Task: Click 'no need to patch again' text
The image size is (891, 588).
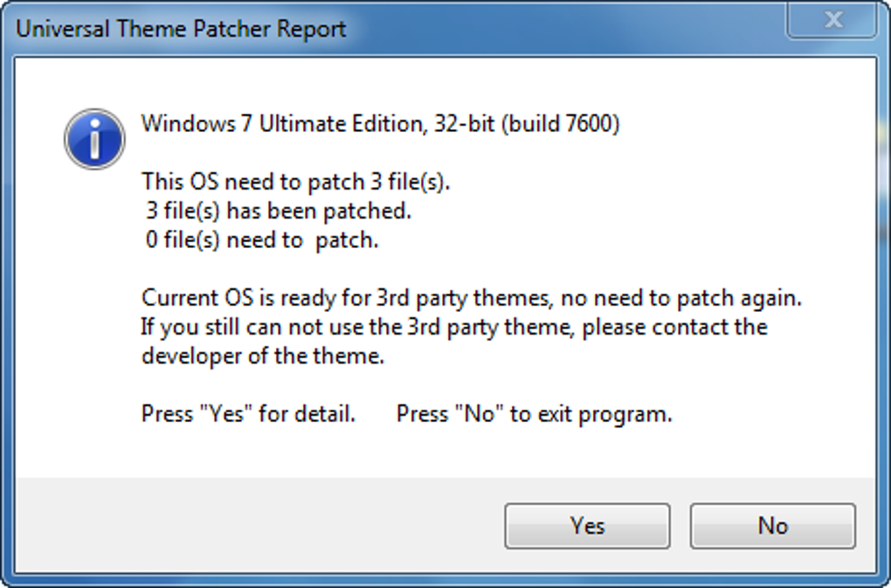Action: (681, 298)
